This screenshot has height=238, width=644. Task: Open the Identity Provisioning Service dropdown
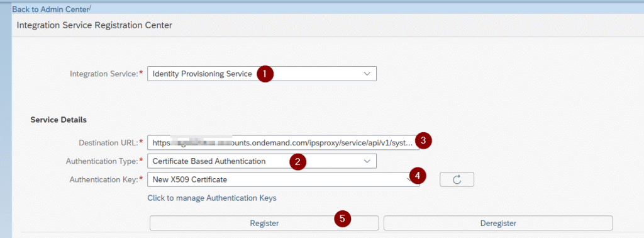[x=262, y=74]
